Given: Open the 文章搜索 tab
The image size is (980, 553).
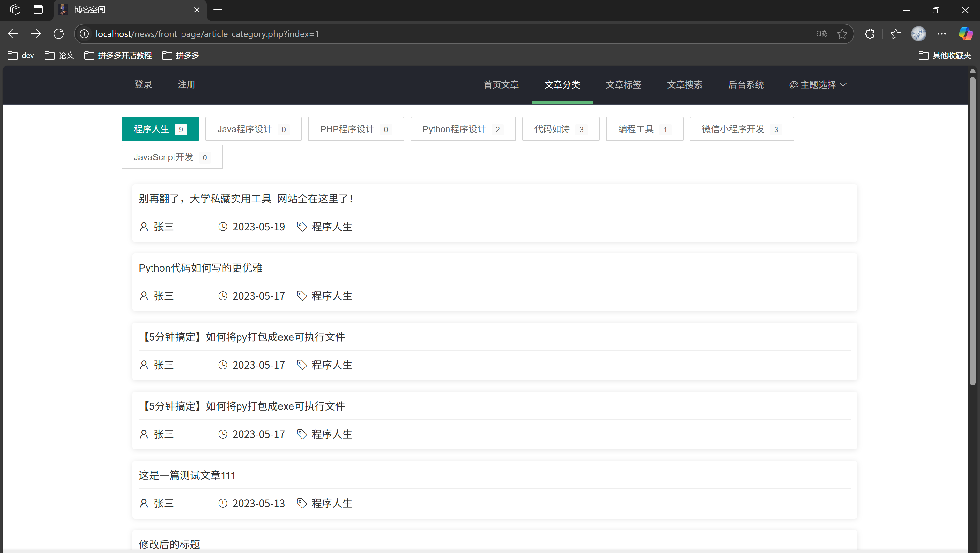Looking at the screenshot, I should coord(684,85).
